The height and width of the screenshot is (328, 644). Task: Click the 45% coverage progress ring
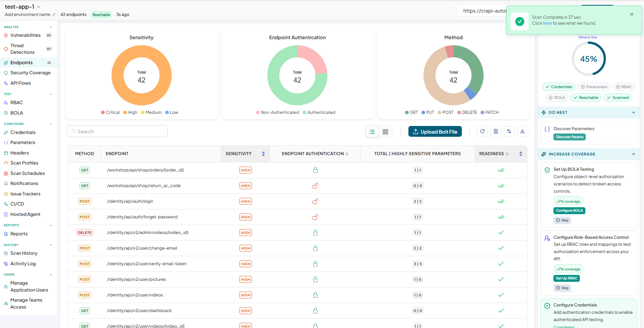pos(589,59)
